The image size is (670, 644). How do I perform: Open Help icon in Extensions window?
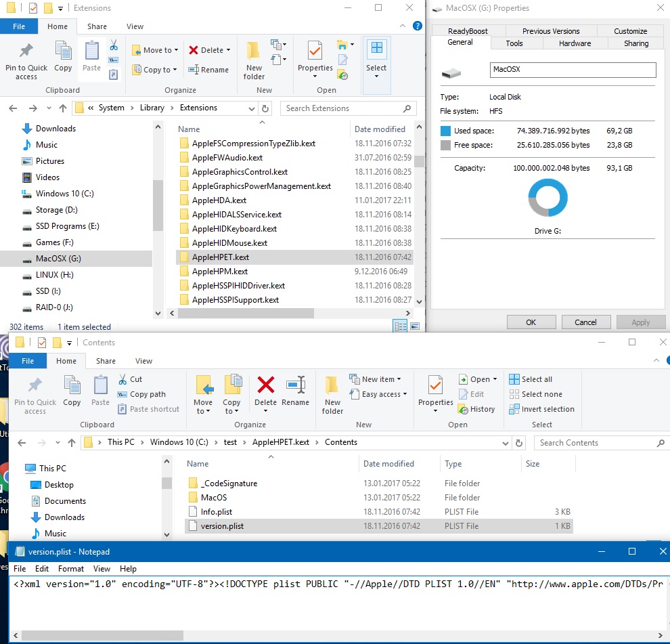click(418, 26)
